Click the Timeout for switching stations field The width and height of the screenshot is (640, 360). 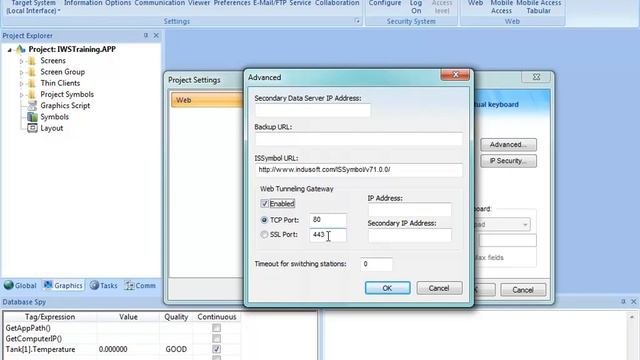click(376, 264)
